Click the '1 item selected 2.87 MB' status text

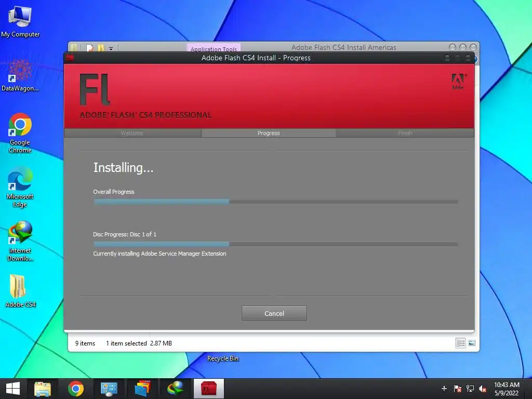tap(139, 343)
